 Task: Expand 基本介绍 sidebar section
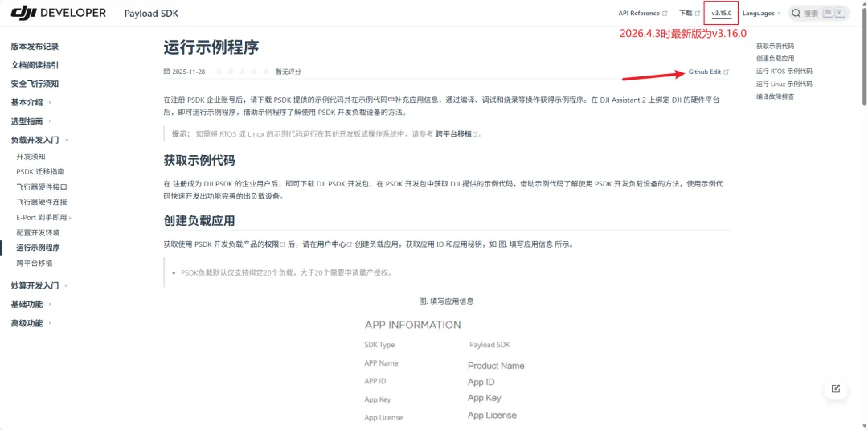click(51, 102)
